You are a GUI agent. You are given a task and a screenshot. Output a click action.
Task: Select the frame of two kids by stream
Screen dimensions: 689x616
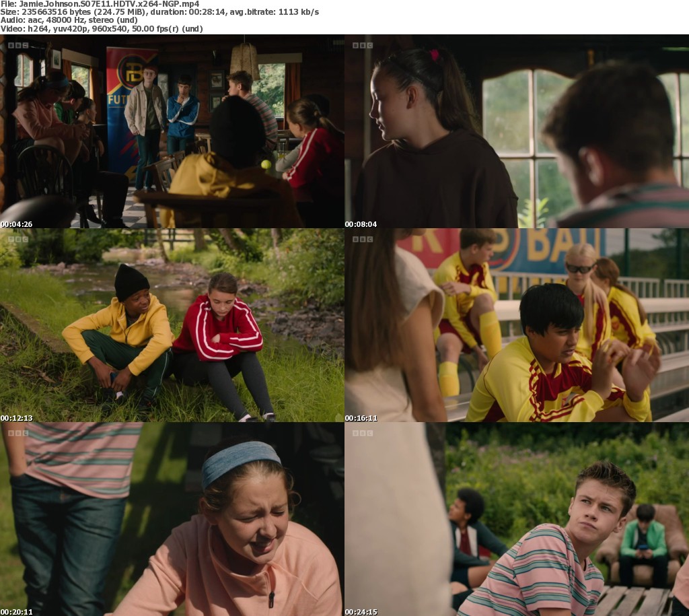(x=172, y=325)
